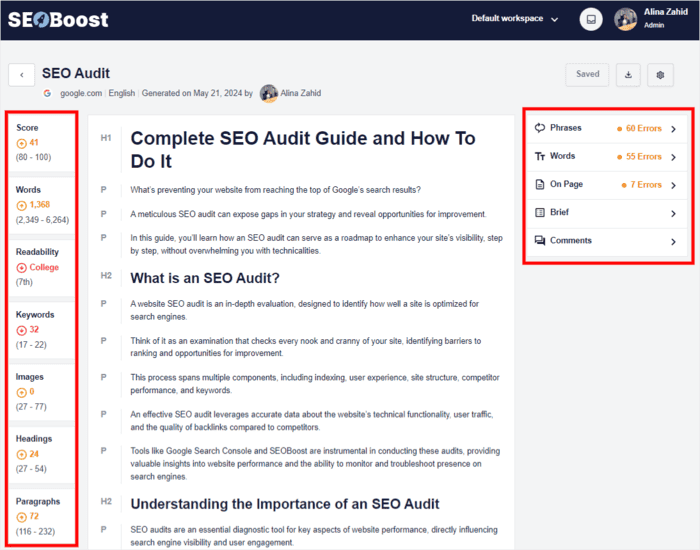The width and height of the screenshot is (700, 550).
Task: Expand the On Page row chevron
Action: click(673, 185)
